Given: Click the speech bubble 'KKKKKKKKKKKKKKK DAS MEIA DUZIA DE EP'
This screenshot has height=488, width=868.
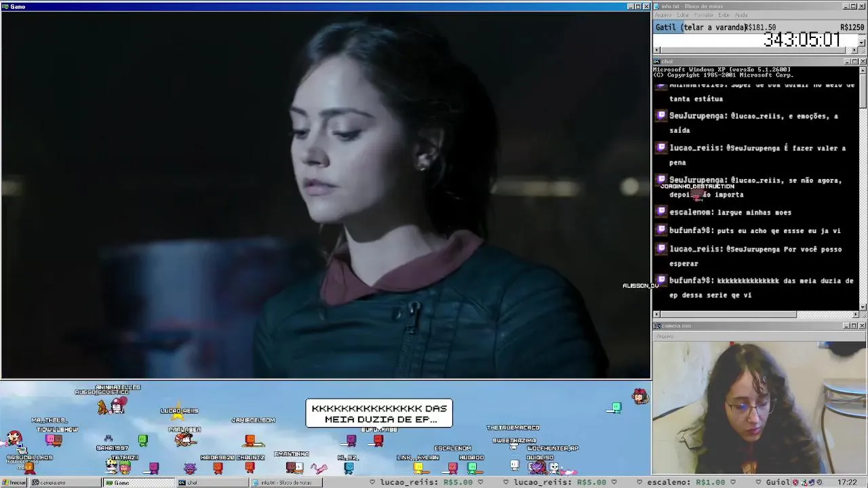Looking at the screenshot, I should tap(379, 413).
